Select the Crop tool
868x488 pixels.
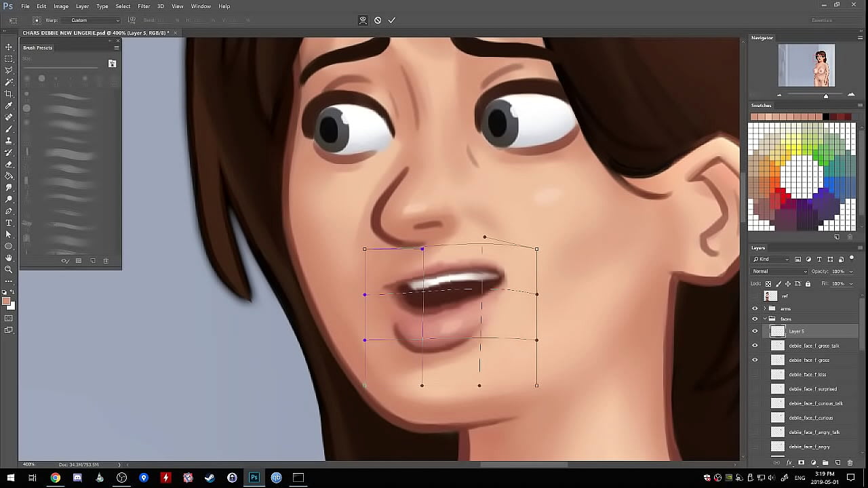point(9,94)
